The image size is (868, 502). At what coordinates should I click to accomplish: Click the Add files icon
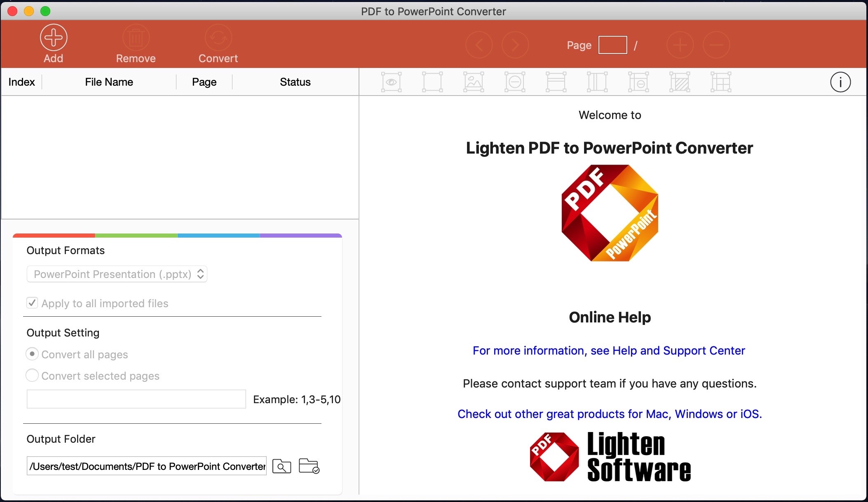pos(54,37)
